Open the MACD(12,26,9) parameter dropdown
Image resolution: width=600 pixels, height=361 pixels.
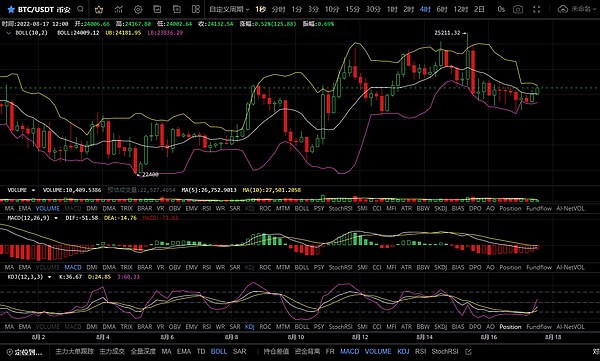[x=56, y=218]
